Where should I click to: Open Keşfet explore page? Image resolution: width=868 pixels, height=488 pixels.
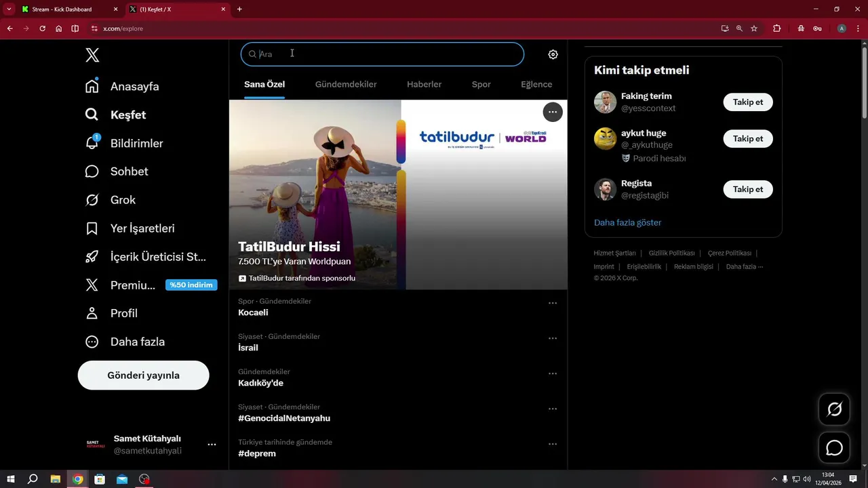[x=115, y=115]
